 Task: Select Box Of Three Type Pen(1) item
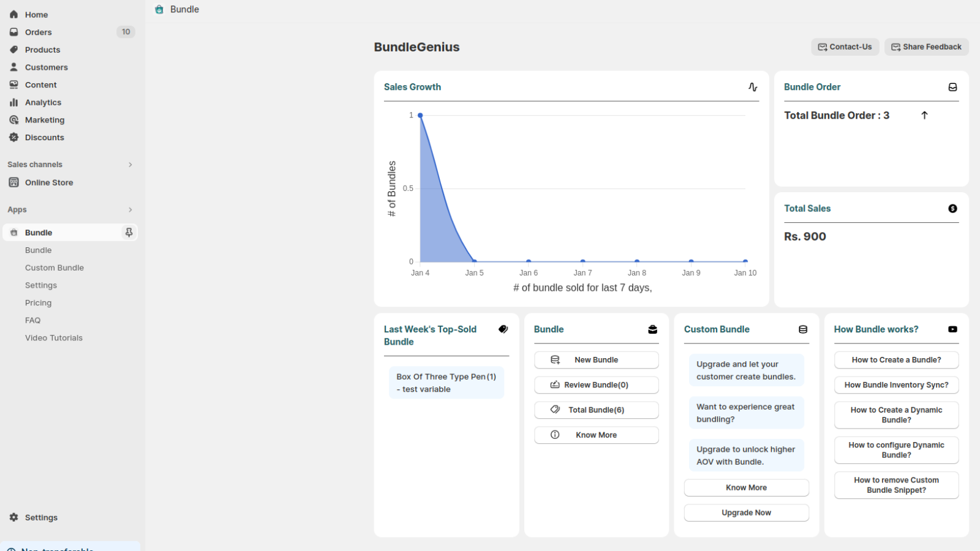tap(447, 383)
